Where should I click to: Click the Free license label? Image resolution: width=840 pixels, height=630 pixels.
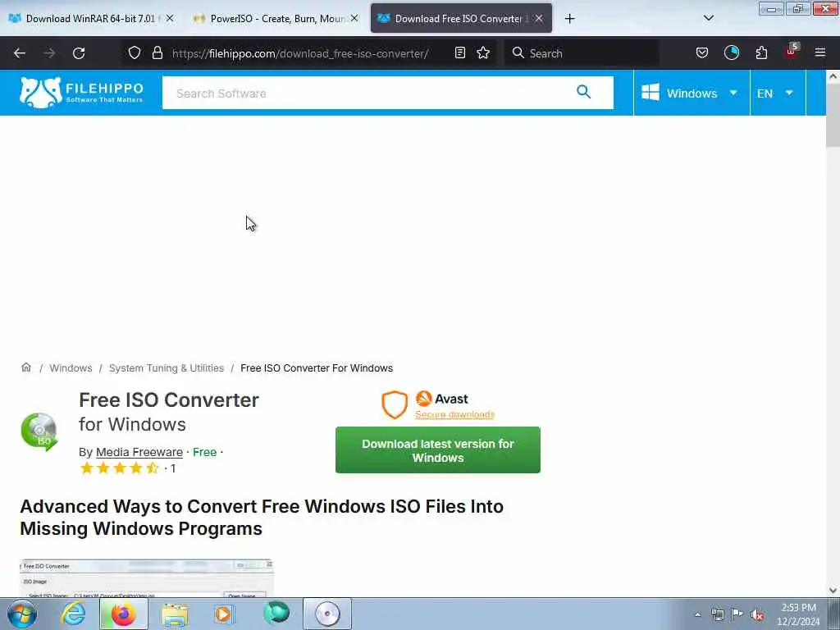pos(204,452)
